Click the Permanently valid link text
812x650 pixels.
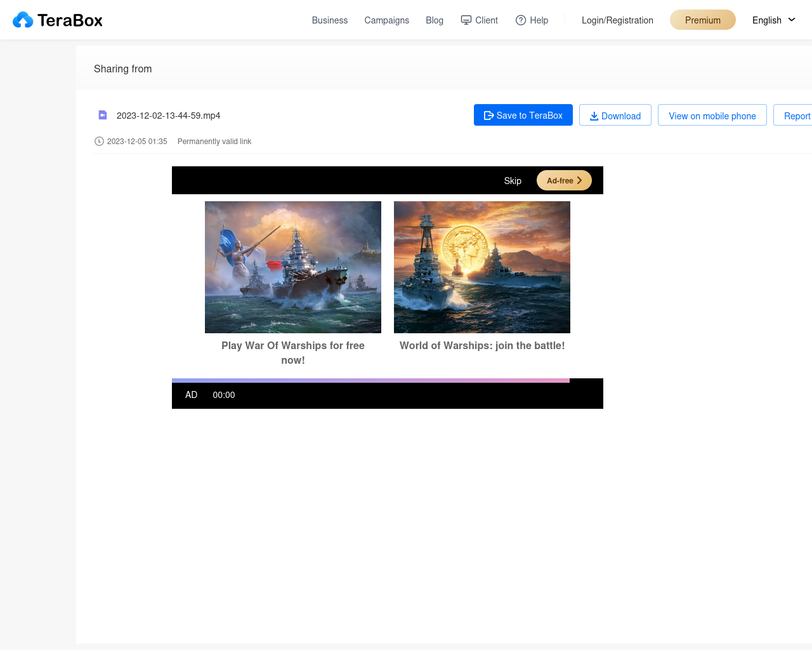pyautogui.click(x=214, y=142)
